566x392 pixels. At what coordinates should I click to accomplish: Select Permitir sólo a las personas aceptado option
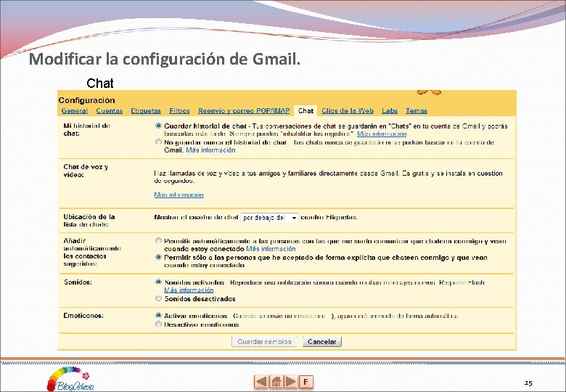(x=158, y=258)
